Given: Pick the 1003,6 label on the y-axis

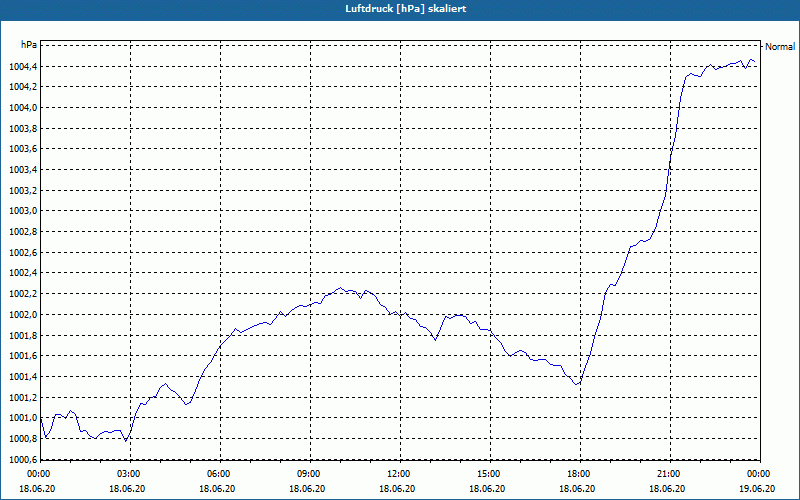Looking at the screenshot, I should coord(23,149).
